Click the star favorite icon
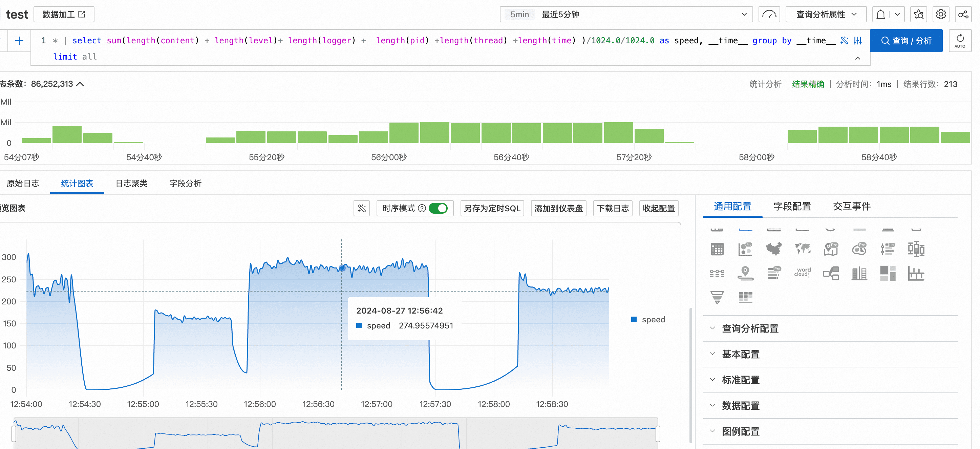The width and height of the screenshot is (980, 449). 918,15
